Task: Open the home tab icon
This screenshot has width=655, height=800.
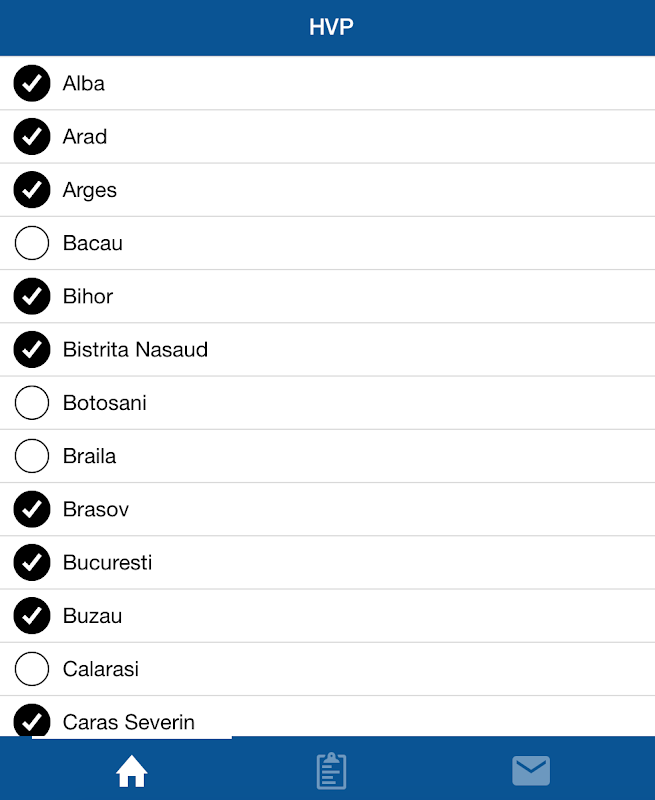Action: [x=132, y=771]
